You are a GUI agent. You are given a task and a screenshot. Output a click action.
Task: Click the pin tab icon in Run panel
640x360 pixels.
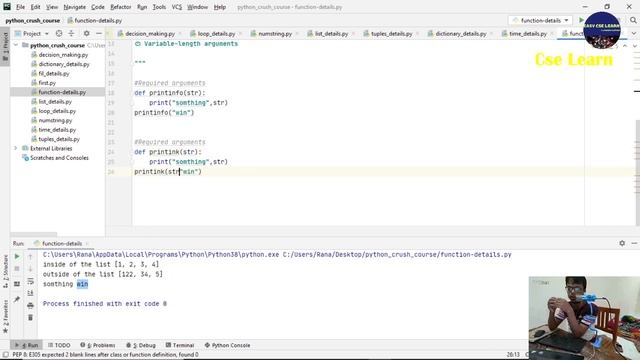pyautogui.click(x=17, y=300)
